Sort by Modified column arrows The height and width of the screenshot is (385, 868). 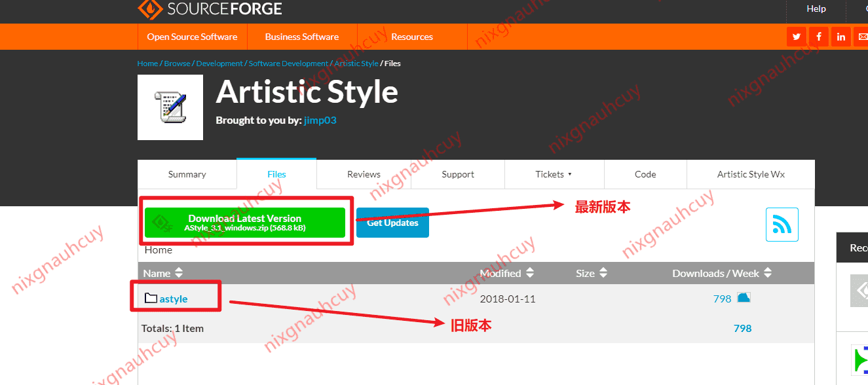click(x=530, y=273)
